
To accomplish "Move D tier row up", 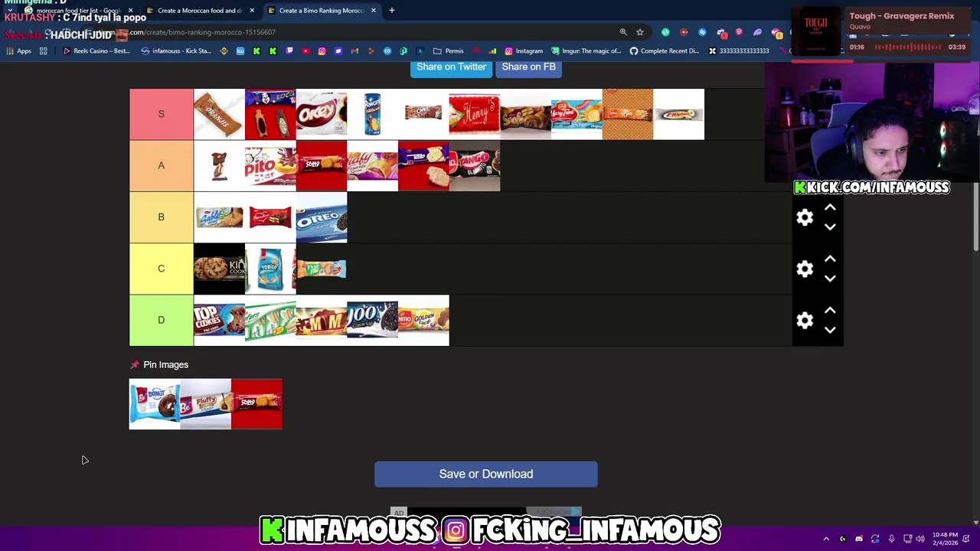I will click(830, 311).
